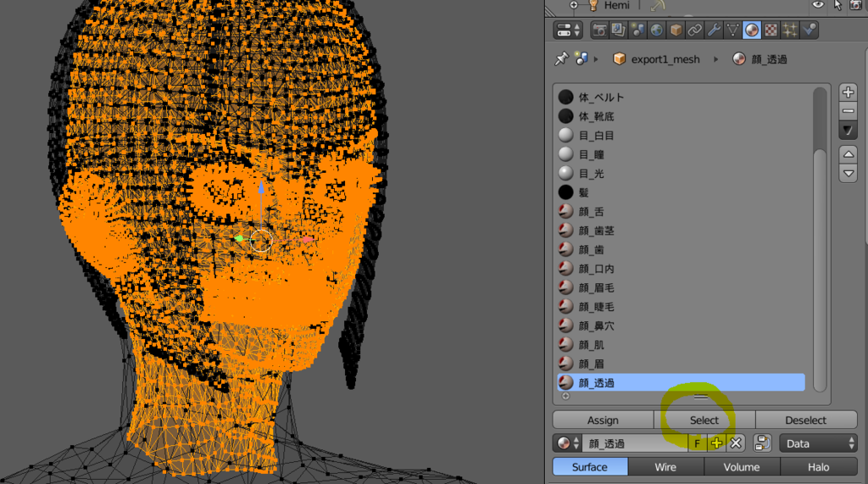Switch material type to Halo
This screenshot has height=484, width=868.
coord(819,467)
